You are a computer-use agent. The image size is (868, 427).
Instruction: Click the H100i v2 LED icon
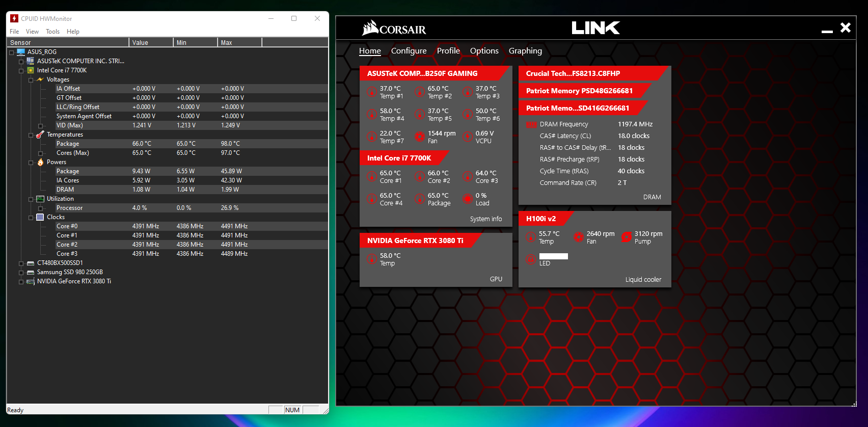(530, 259)
